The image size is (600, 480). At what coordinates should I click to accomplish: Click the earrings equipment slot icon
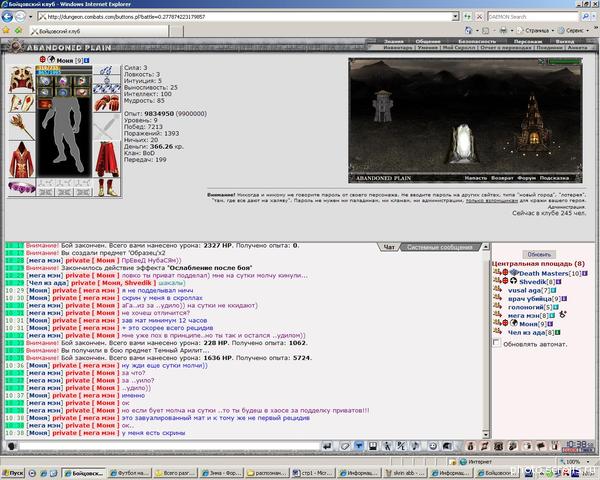[x=107, y=70]
